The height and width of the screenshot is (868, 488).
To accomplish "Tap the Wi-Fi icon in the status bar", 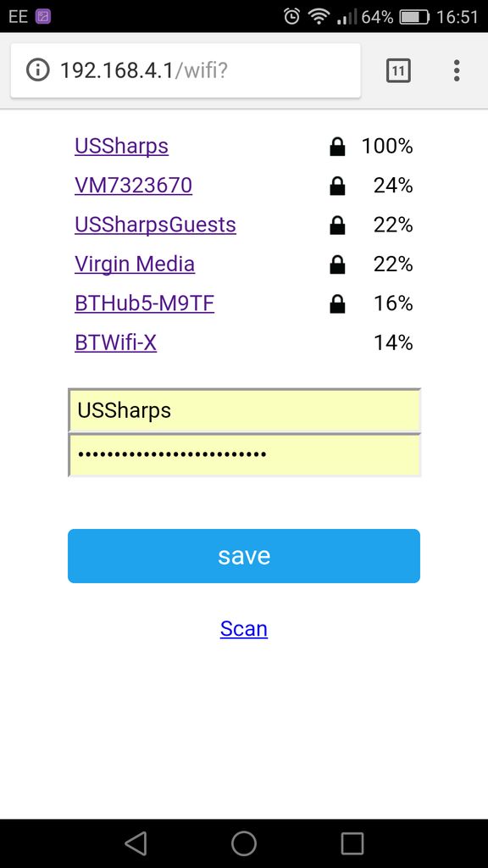I will click(x=317, y=14).
